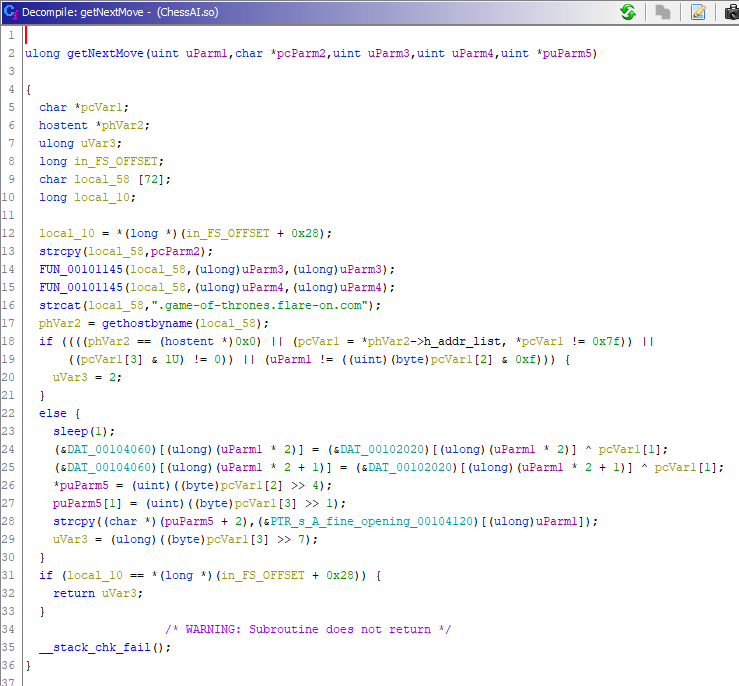
Task: Click the 'return uVar3;' statement
Action: [x=98, y=593]
